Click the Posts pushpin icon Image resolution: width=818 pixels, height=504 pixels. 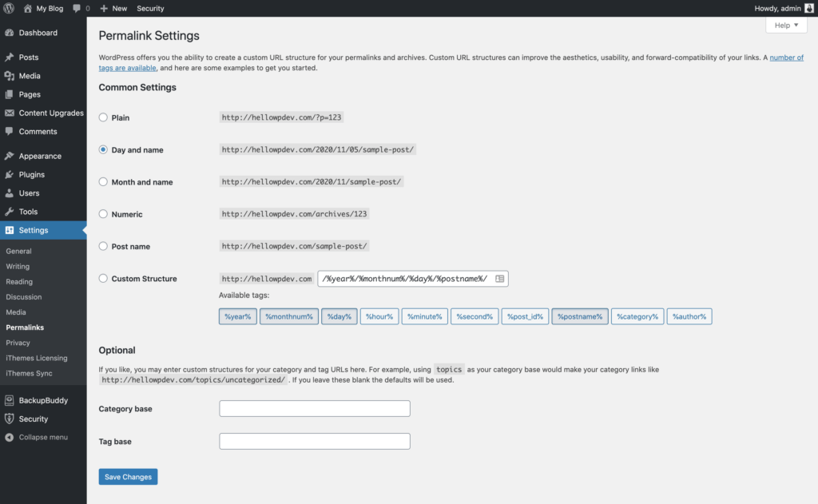coord(9,58)
